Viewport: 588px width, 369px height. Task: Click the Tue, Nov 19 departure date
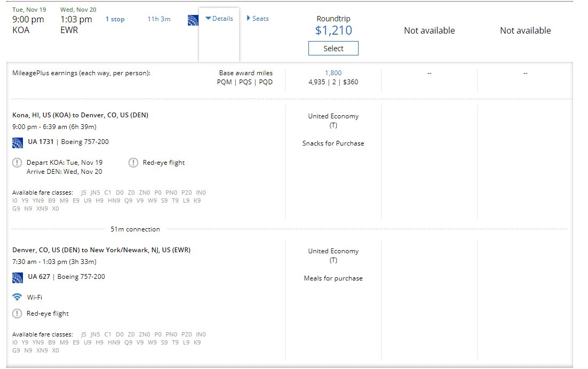29,10
